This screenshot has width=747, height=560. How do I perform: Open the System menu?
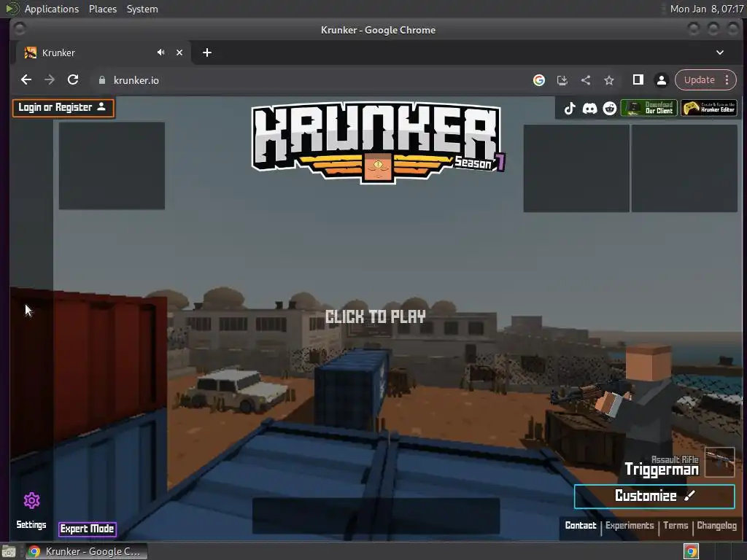coord(142,9)
